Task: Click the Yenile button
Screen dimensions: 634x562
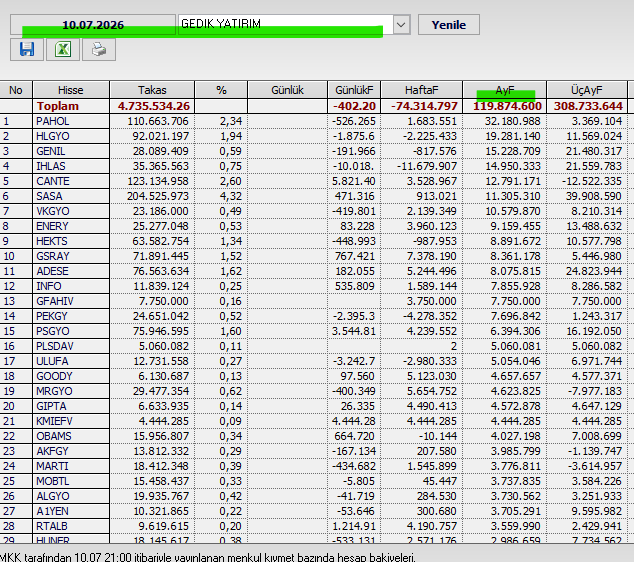Action: 449,25
